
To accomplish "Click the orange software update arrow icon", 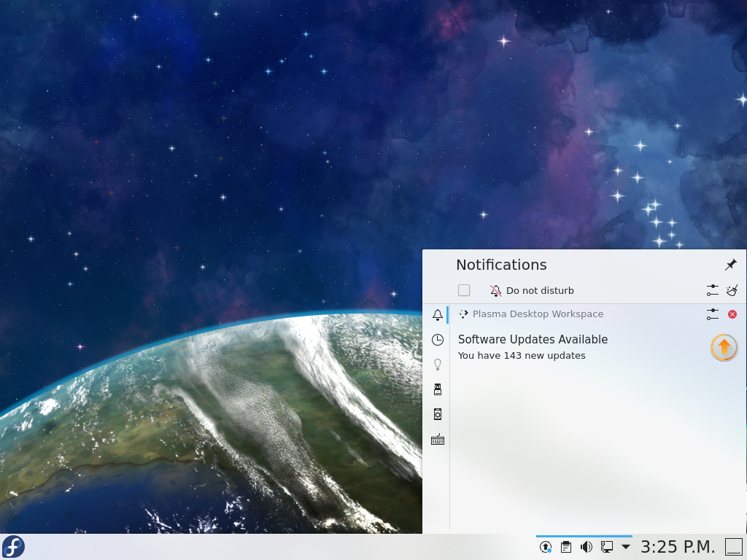I will point(724,347).
